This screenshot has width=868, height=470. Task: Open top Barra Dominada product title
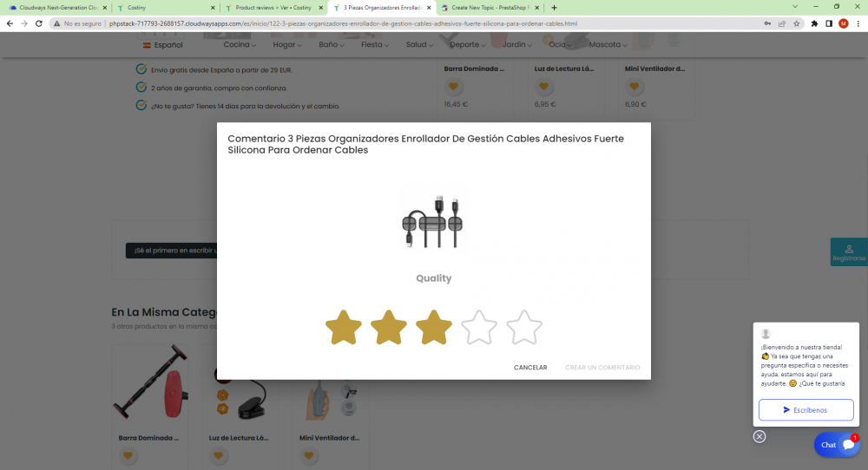[474, 69]
